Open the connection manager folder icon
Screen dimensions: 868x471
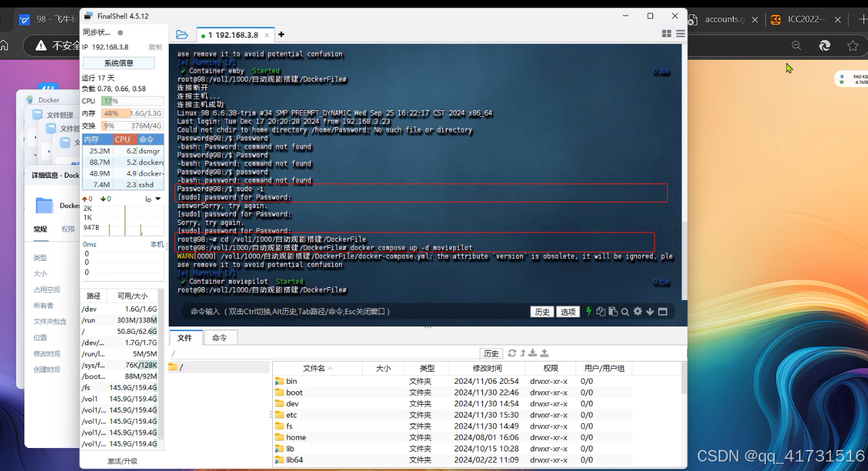[x=182, y=34]
